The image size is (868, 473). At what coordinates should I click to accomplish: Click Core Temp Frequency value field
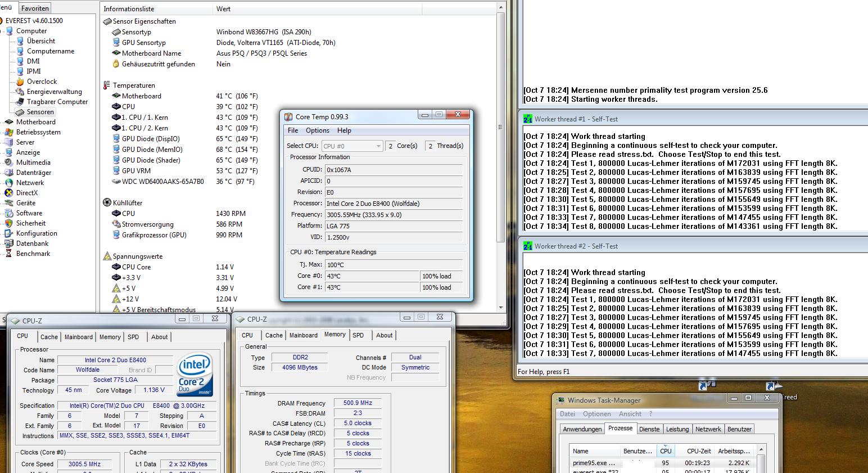(394, 215)
